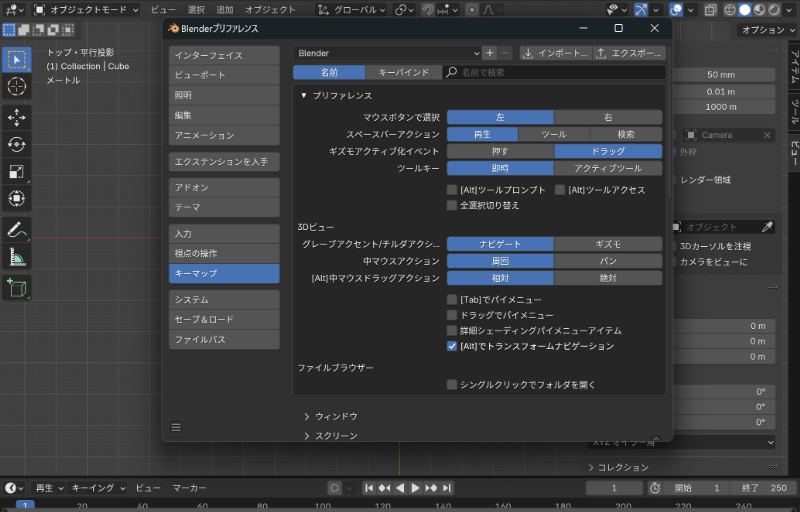Image resolution: width=800 pixels, height=512 pixels.
Task: Jump to the last frame
Action: [x=446, y=488]
